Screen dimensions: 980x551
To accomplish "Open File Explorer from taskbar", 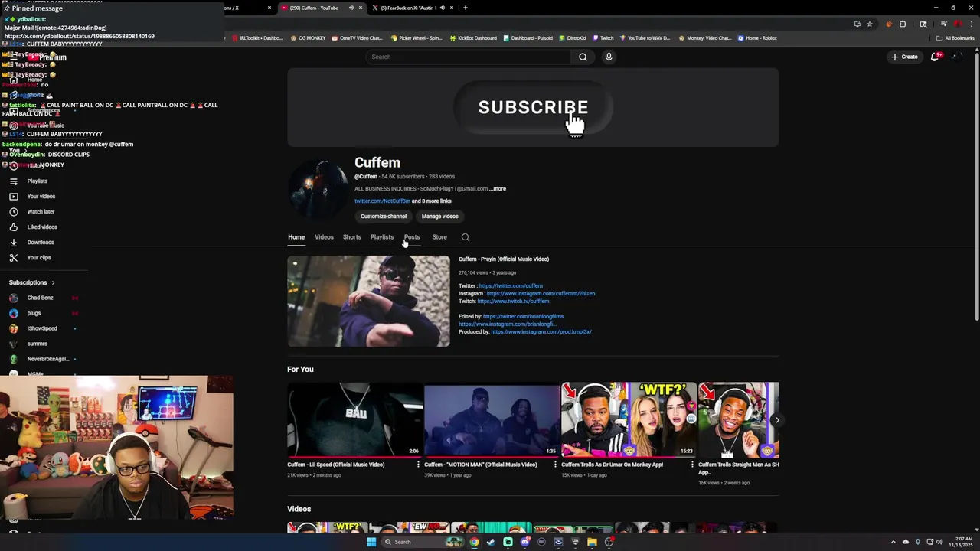I will (592, 542).
